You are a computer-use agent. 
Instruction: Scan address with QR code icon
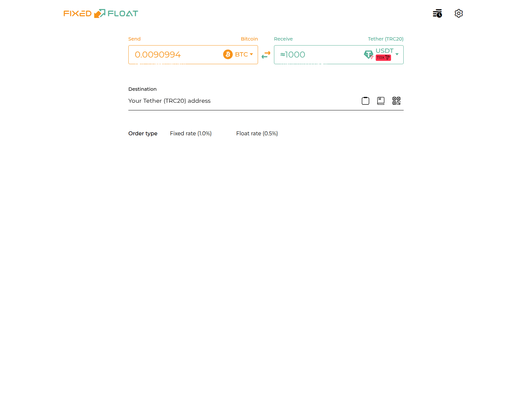(396, 101)
